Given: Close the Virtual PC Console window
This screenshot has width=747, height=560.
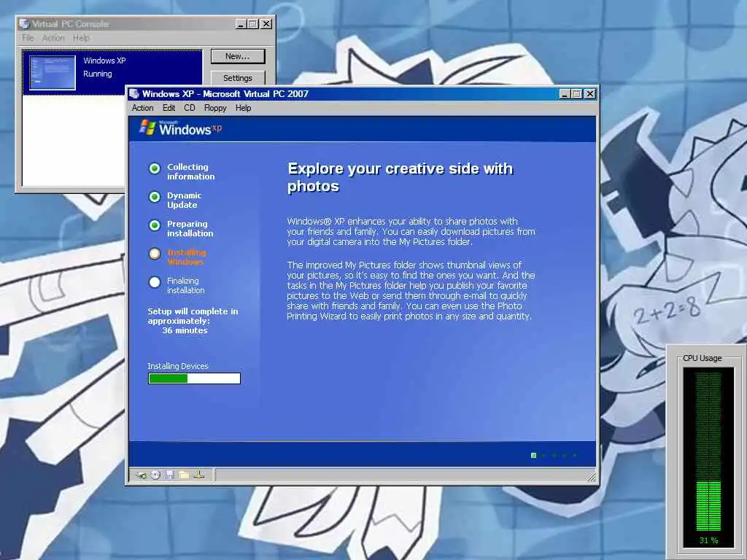Looking at the screenshot, I should point(266,24).
